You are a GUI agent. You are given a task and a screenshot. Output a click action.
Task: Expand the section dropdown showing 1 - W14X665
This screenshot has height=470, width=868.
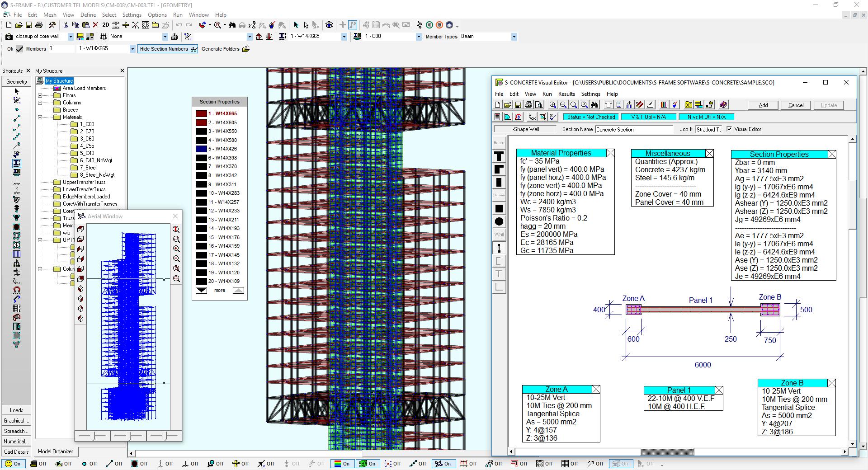132,48
